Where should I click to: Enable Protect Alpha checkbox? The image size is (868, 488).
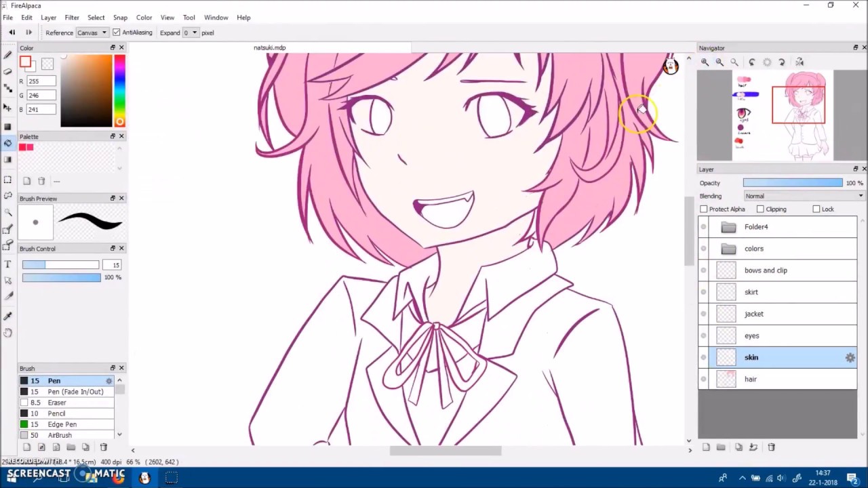(704, 209)
